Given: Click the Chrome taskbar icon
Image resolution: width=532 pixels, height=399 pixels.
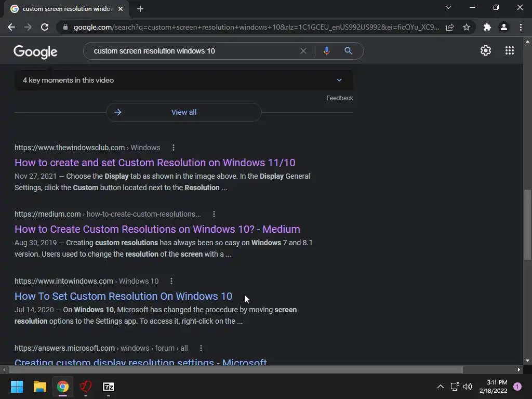Looking at the screenshot, I should point(63,387).
